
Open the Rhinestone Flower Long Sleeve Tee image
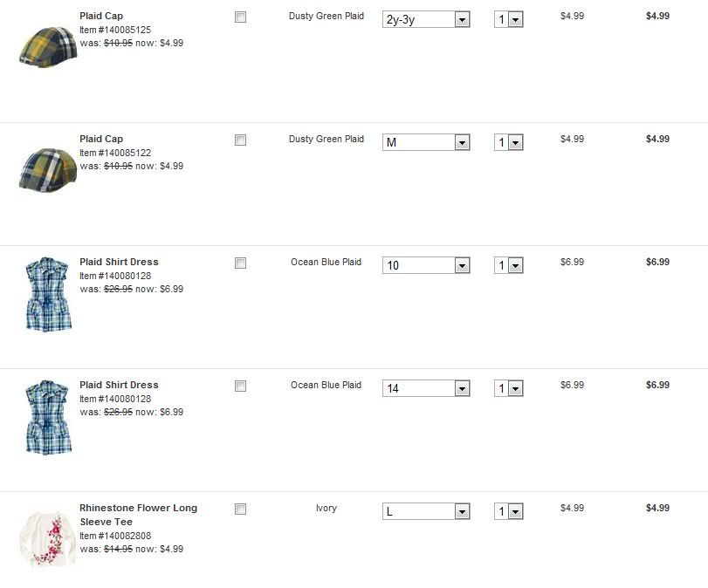[47, 537]
